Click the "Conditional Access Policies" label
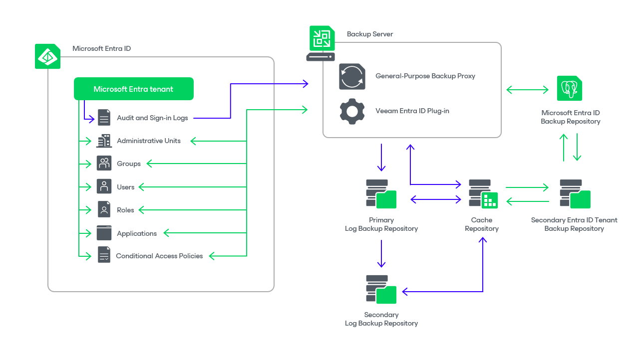Image resolution: width=644 pixels, height=351 pixels. [x=159, y=256]
